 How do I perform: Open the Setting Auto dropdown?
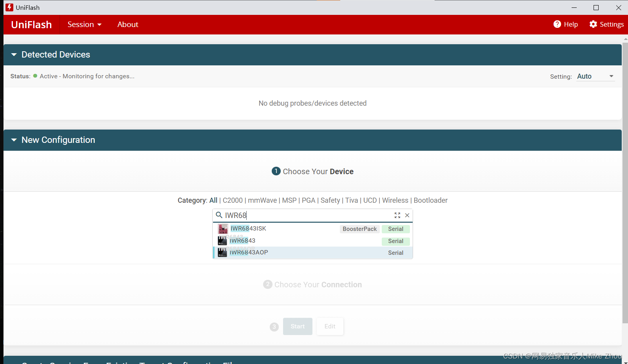[x=596, y=76]
